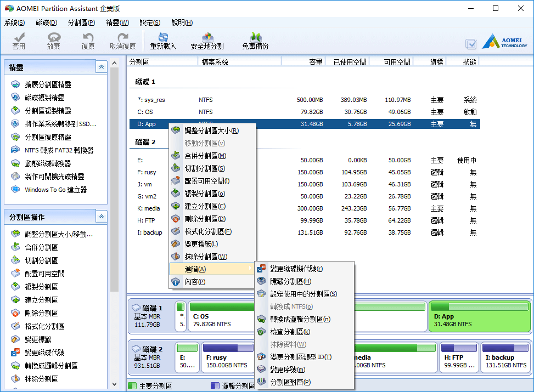Click the 取消復原 (Redo) toolbar icon

click(x=122, y=41)
